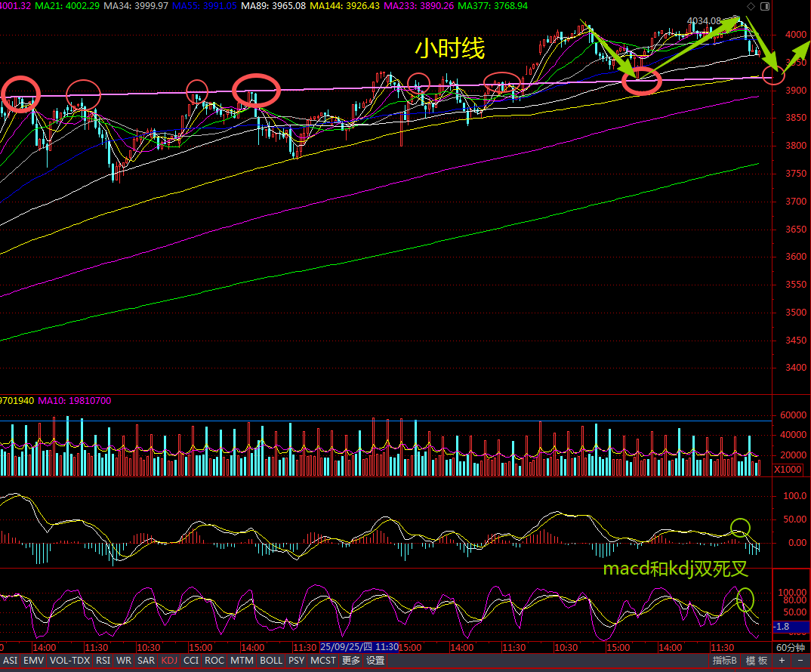The height and width of the screenshot is (672, 811).
Task: Switch to the MCST indicator tab
Action: tap(323, 661)
